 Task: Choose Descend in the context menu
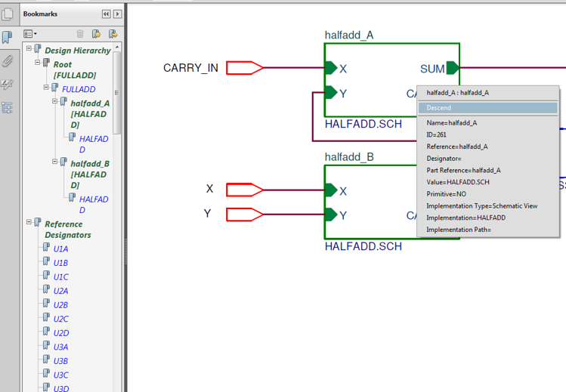(487, 108)
